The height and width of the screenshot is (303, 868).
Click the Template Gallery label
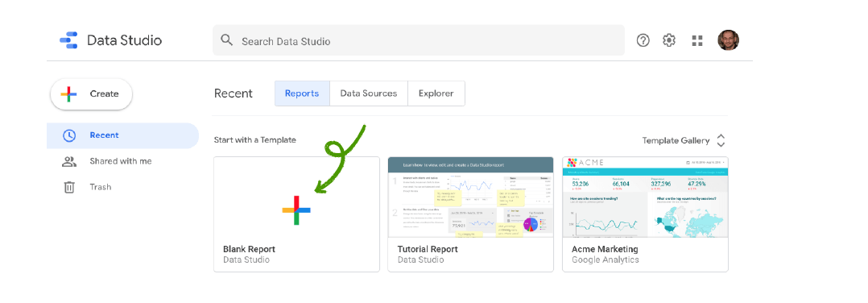tap(676, 141)
